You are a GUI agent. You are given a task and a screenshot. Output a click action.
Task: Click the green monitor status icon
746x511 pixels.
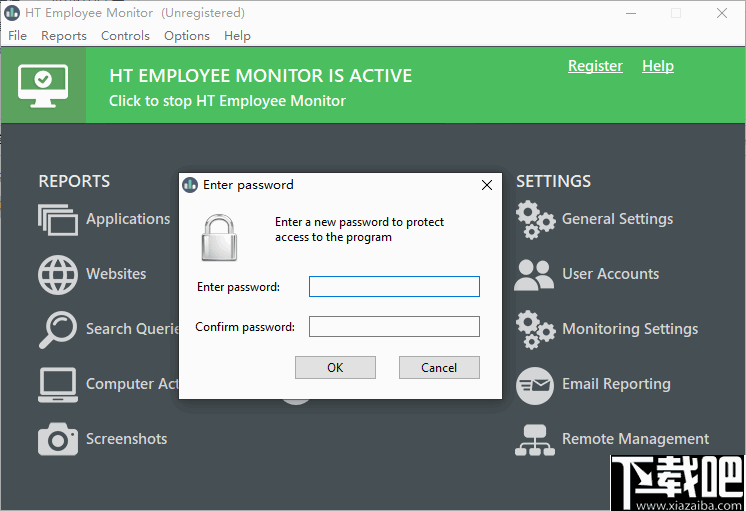click(43, 85)
